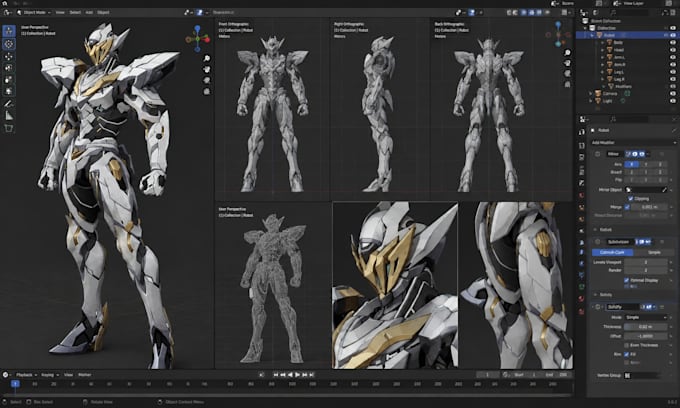Open the Add Modifier dropdown

(633, 142)
